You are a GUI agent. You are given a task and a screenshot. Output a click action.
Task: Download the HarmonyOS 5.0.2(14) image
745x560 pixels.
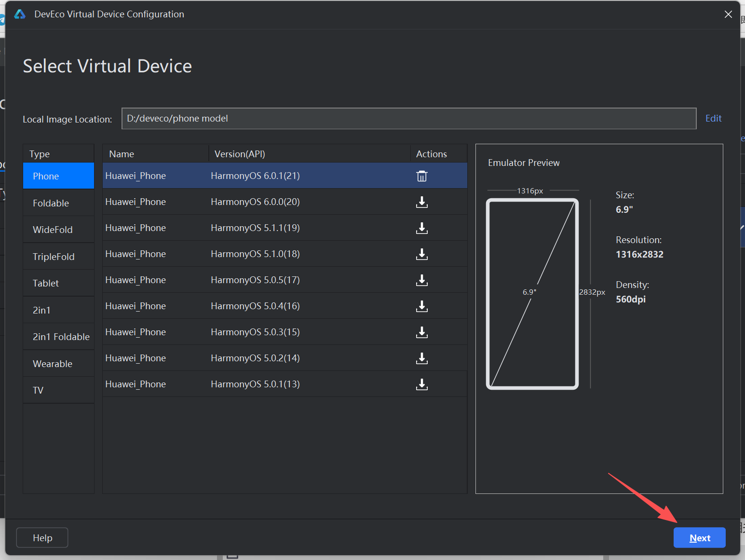(422, 358)
